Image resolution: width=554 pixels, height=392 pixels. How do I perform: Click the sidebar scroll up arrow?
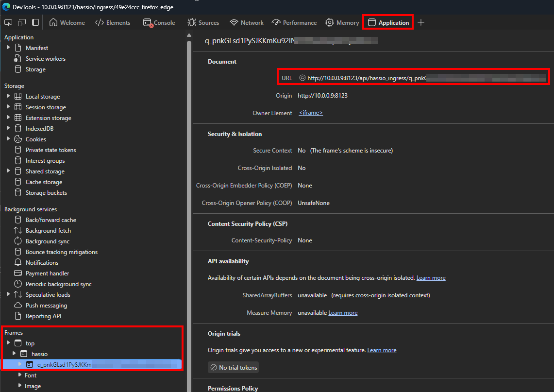[x=189, y=35]
